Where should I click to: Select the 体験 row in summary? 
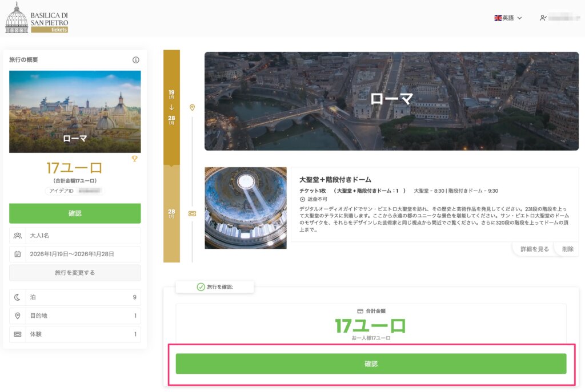click(75, 334)
